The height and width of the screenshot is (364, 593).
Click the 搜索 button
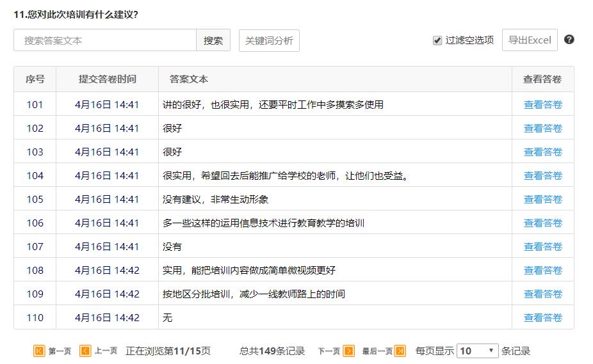tap(213, 40)
